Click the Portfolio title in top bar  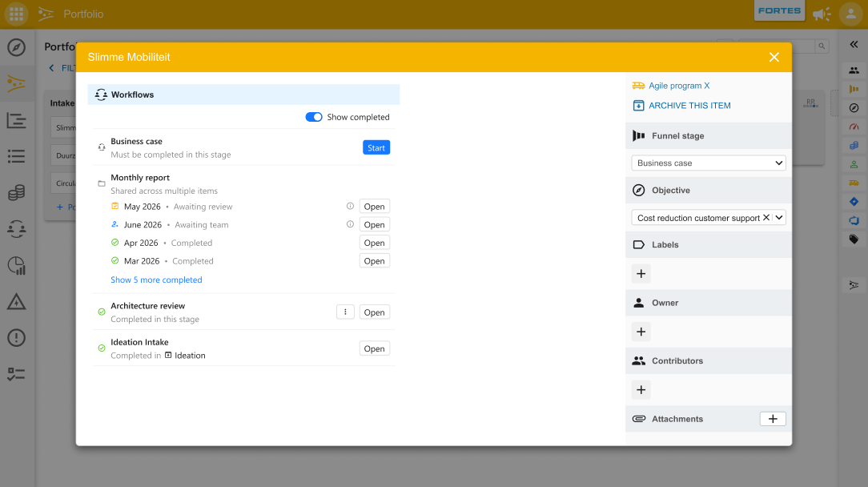pos(83,14)
